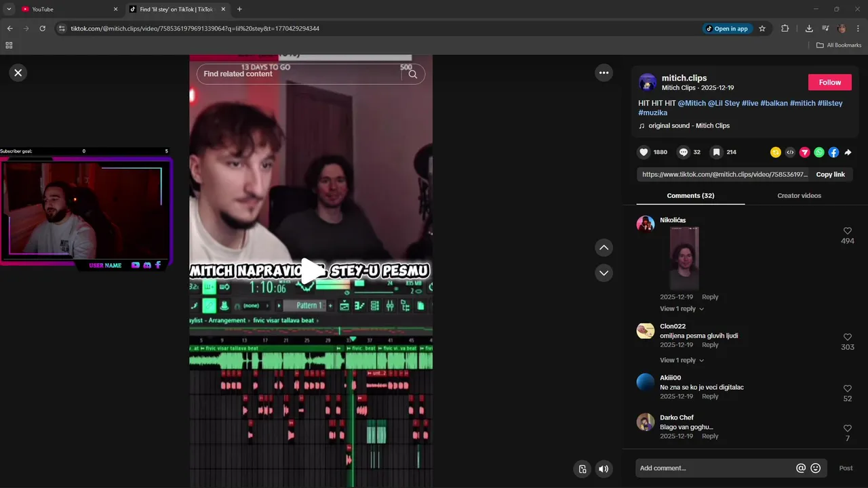Save the video with the bookmark icon

point(716,152)
